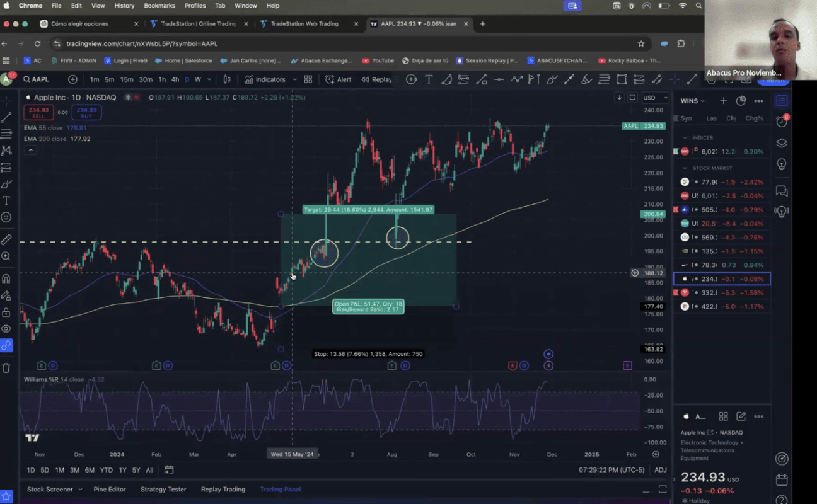
Task: Open the Replay Trading tab
Action: tap(223, 490)
